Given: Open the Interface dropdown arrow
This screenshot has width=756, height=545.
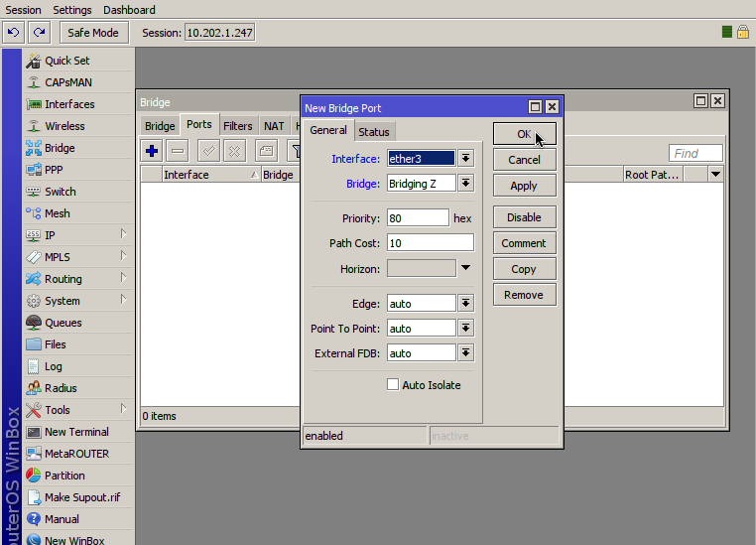Looking at the screenshot, I should [x=465, y=158].
